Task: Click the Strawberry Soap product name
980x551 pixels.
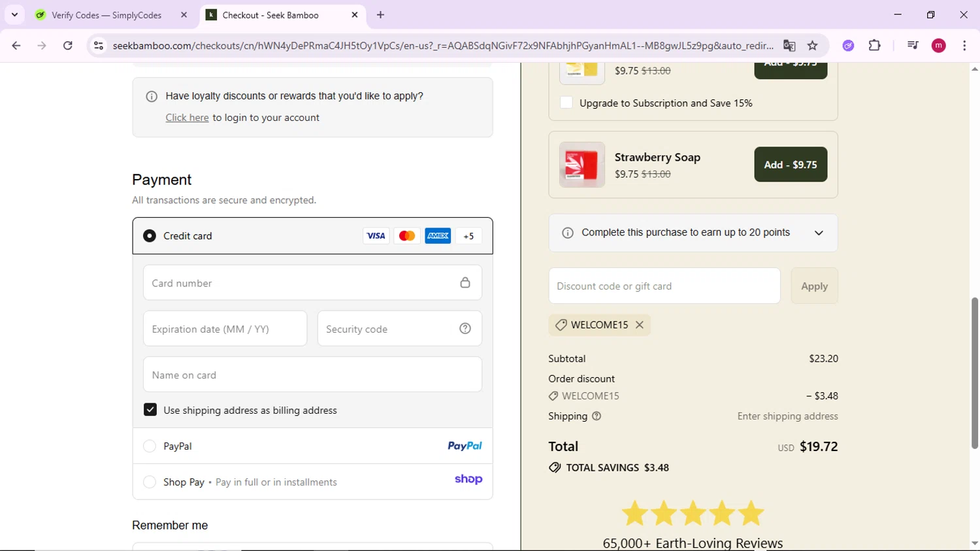Action: (657, 157)
